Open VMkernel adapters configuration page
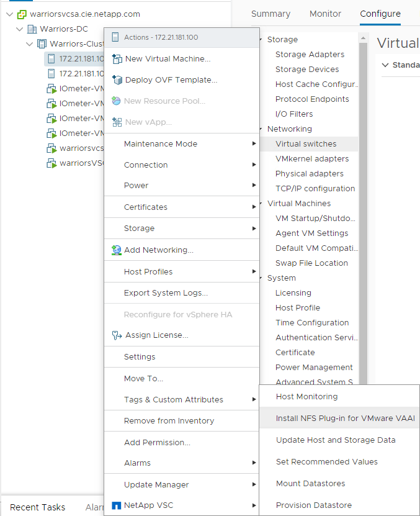Image resolution: width=420 pixels, height=516 pixels. click(x=312, y=159)
